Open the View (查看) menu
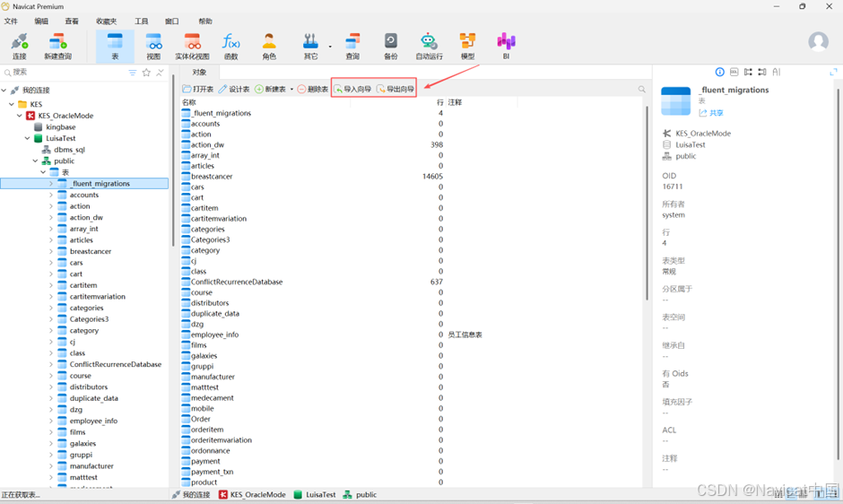 tap(72, 22)
